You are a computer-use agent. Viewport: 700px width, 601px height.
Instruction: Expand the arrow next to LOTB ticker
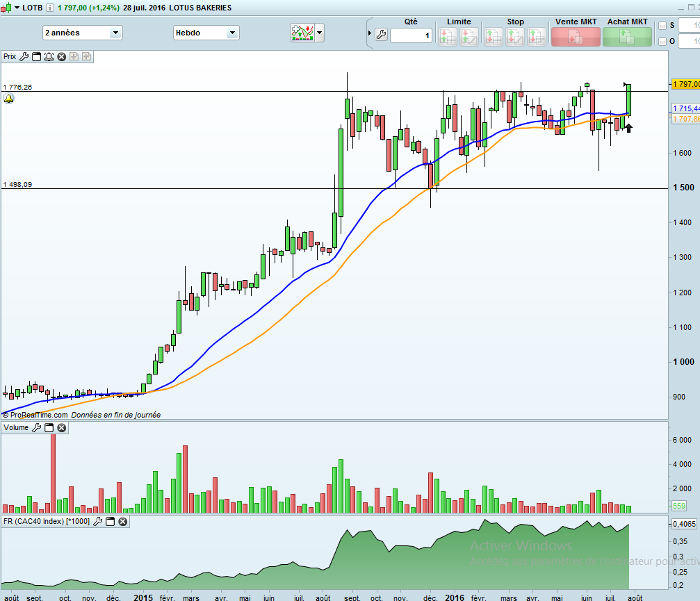pyautogui.click(x=17, y=8)
